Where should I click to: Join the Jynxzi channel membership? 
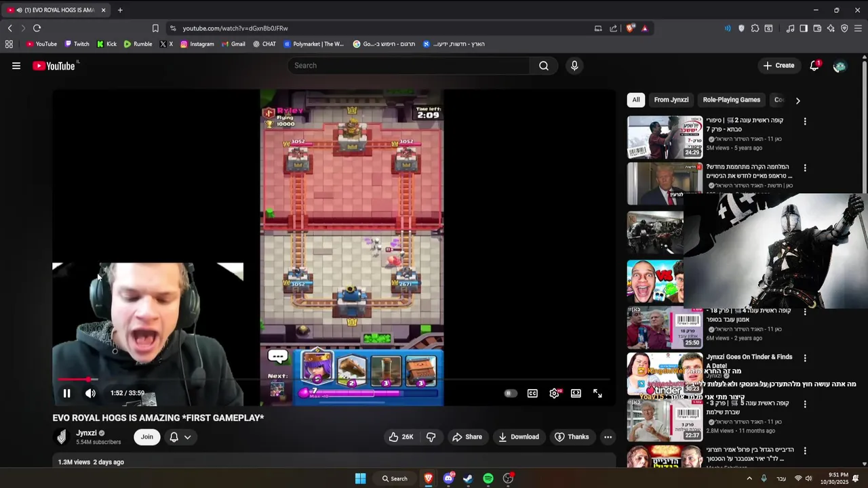pyautogui.click(x=147, y=437)
